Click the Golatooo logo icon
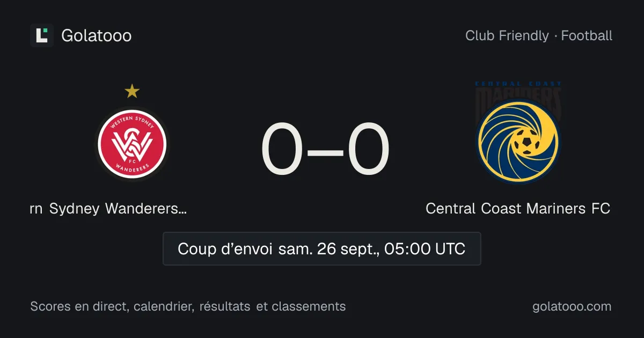 (x=42, y=35)
